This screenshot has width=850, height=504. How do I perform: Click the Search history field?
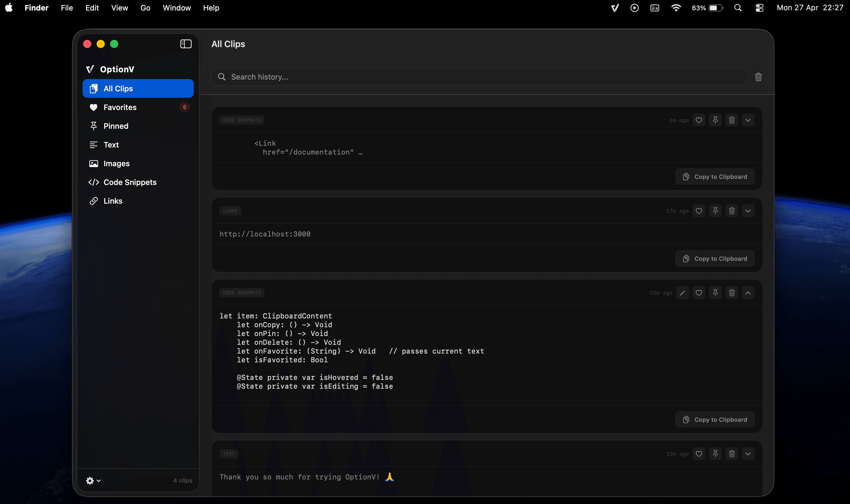pyautogui.click(x=479, y=77)
